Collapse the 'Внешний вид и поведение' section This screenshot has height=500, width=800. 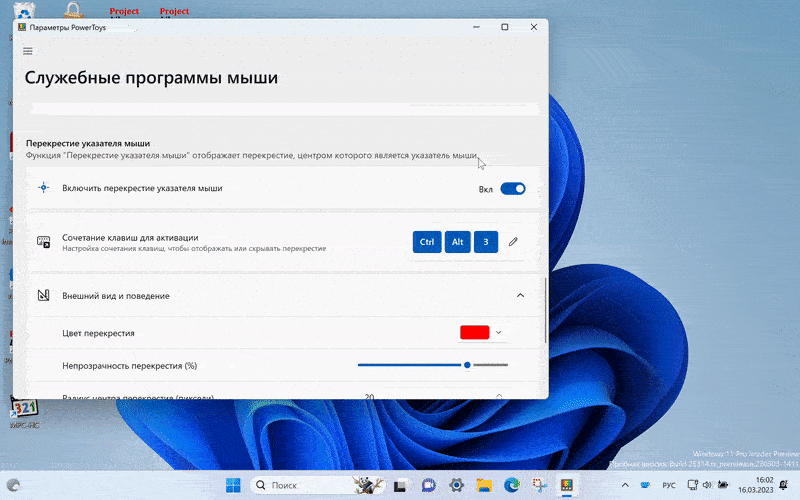520,295
